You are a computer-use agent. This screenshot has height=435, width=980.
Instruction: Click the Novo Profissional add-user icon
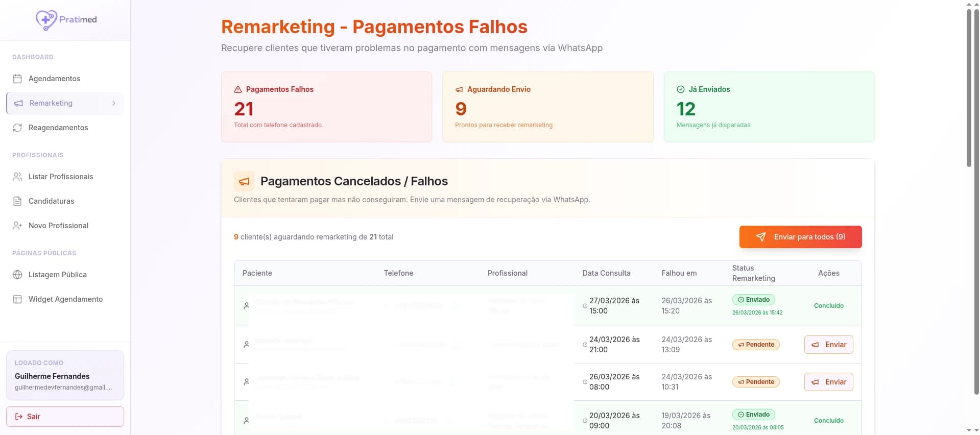[17, 226]
